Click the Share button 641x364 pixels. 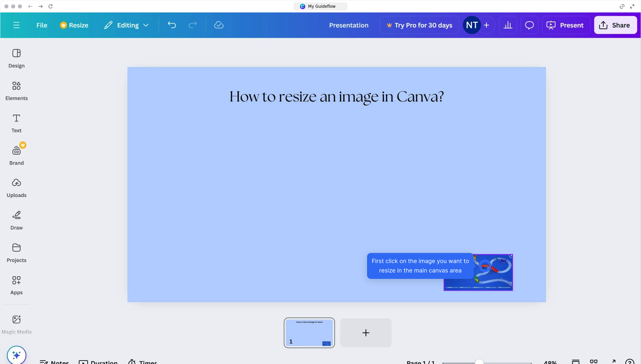coord(615,25)
